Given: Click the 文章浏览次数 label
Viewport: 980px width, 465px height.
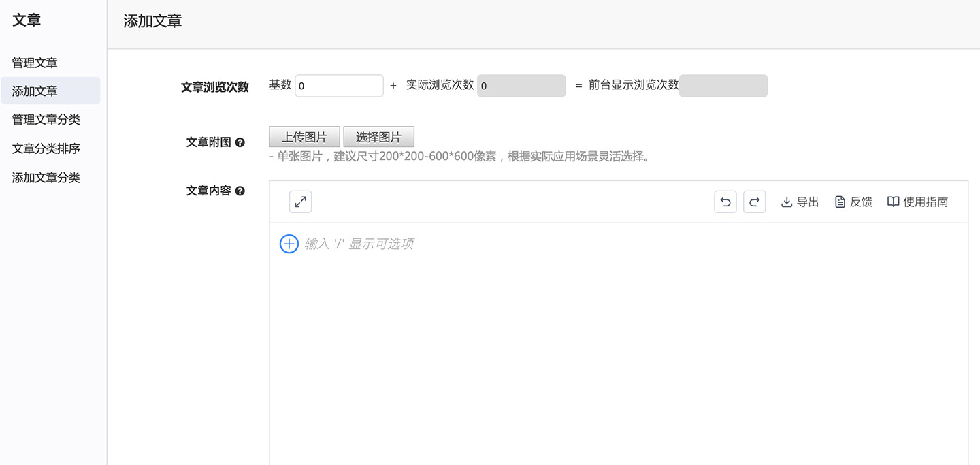Looking at the screenshot, I should (x=215, y=87).
